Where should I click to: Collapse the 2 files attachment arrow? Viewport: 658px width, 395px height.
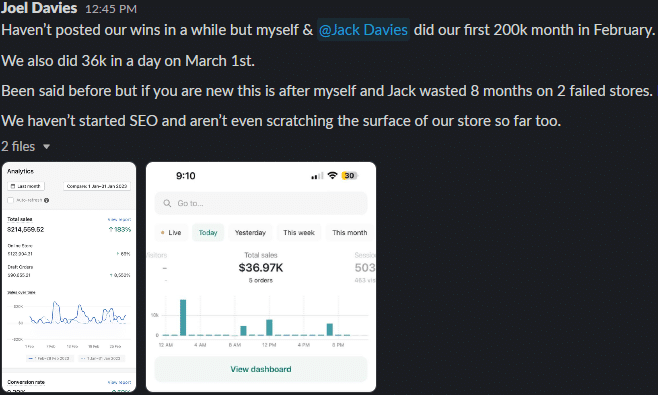pyautogui.click(x=47, y=146)
